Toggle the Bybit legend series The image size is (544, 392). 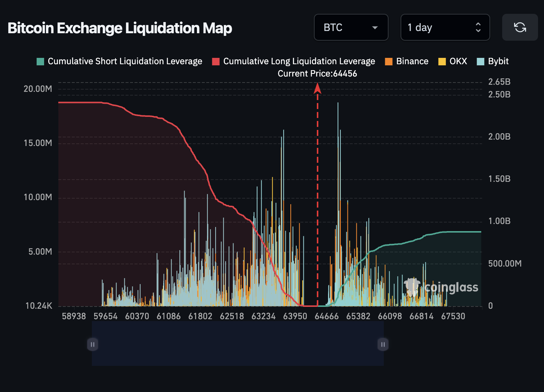click(493, 61)
